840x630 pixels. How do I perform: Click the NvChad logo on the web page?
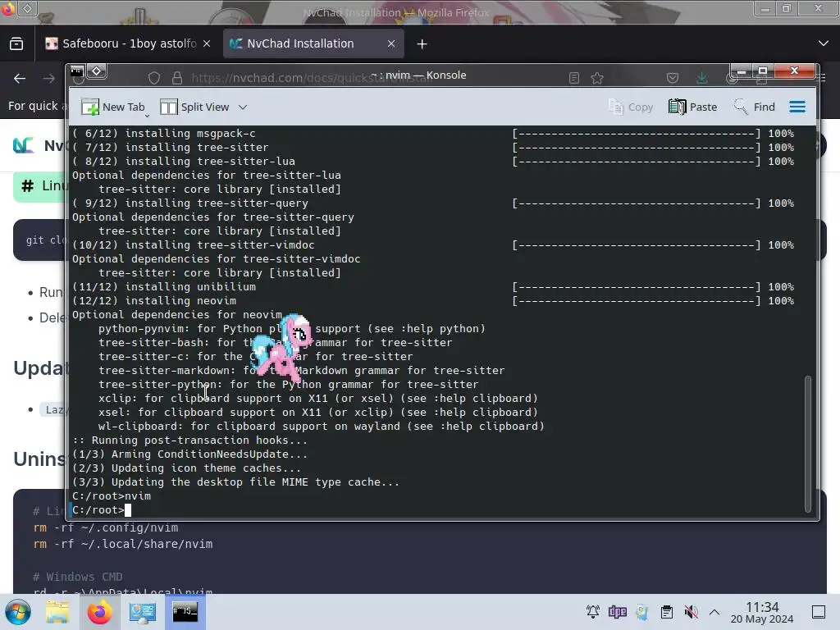[x=24, y=145]
